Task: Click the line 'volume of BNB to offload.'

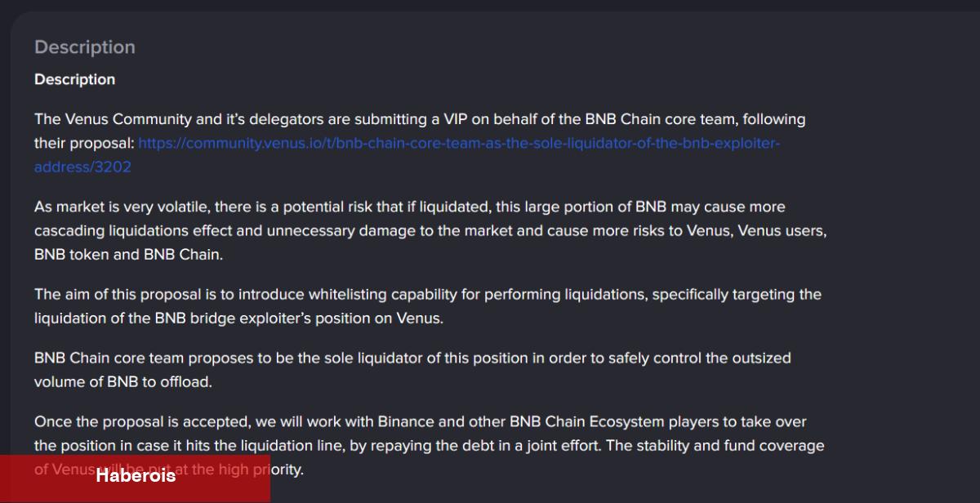Action: click(122, 381)
